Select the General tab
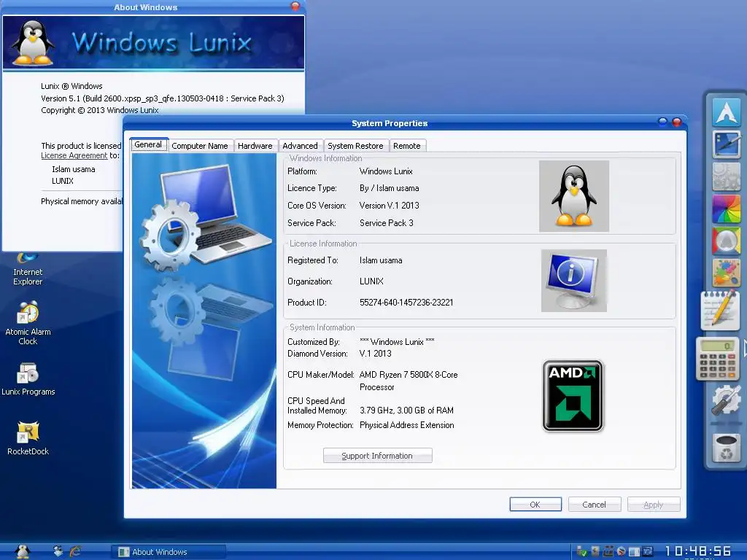This screenshot has width=747, height=560. (x=148, y=145)
